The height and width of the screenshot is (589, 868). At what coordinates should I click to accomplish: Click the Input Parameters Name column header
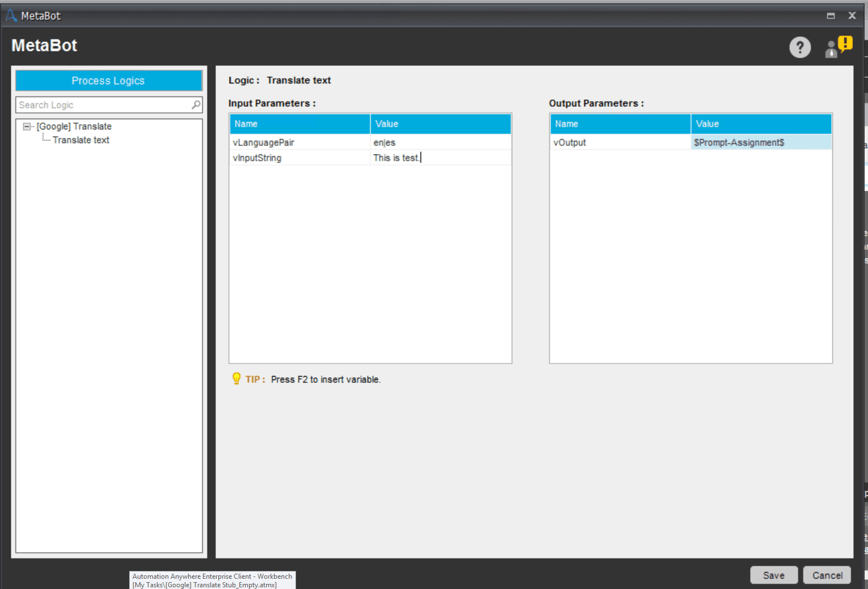click(x=300, y=124)
